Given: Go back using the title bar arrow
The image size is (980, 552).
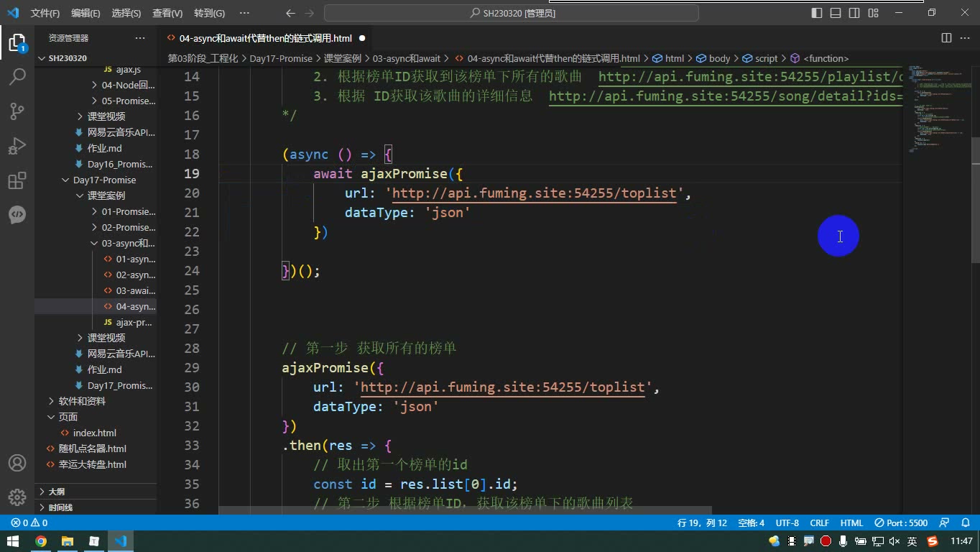Looking at the screenshot, I should [x=290, y=13].
